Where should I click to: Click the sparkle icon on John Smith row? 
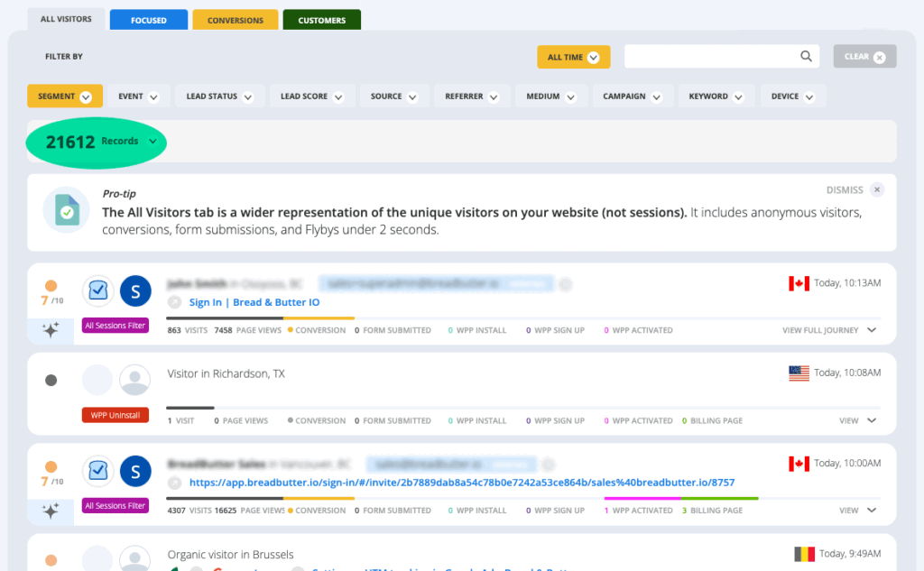coord(51,330)
